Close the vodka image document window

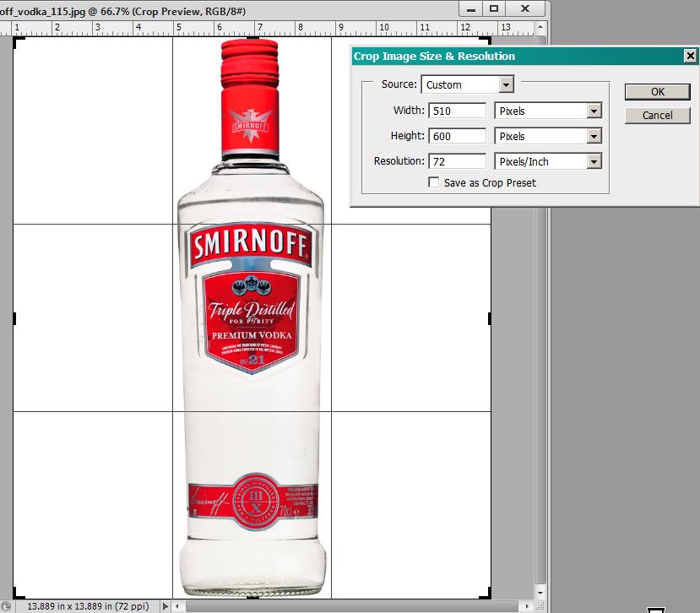pyautogui.click(x=527, y=8)
